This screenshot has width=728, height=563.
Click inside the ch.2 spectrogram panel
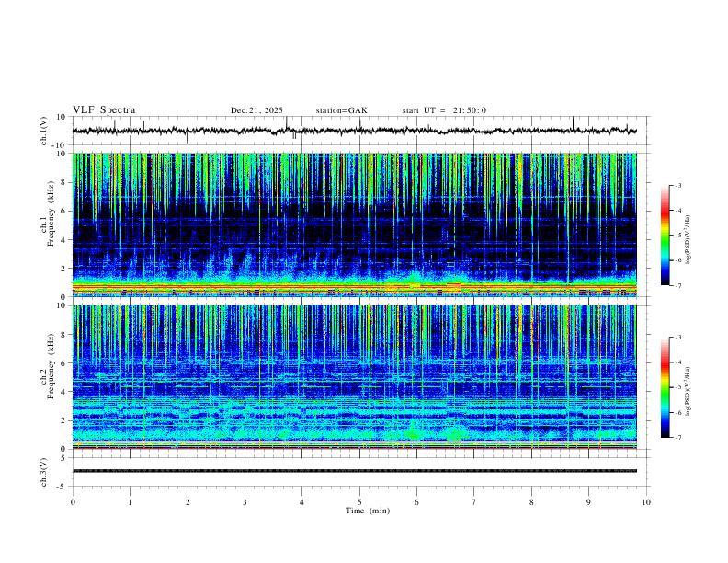(354, 377)
